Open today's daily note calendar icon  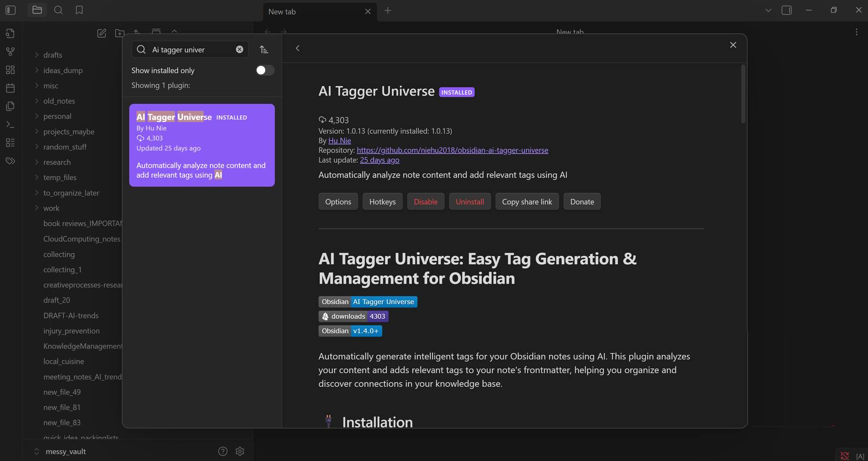pos(10,88)
